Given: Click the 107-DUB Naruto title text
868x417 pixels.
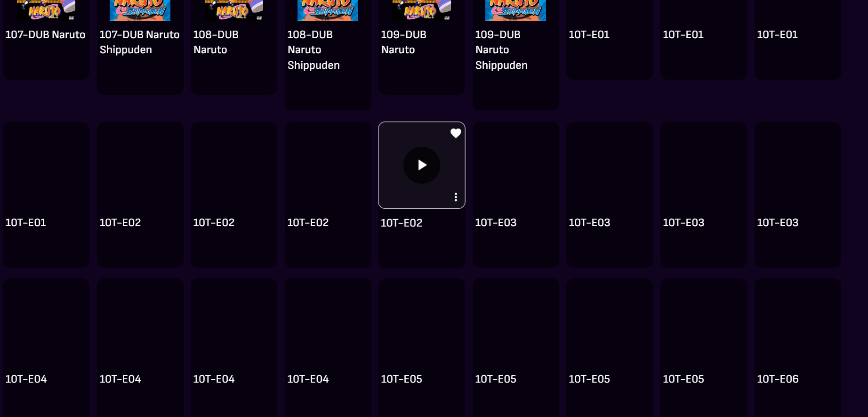Looking at the screenshot, I should tap(45, 34).
